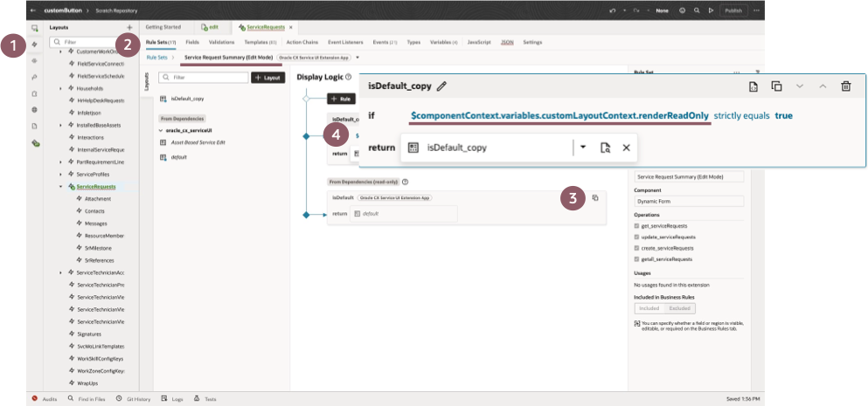Screen dimensions: 868x406
Task: Click help icon beside From Dependencies (read-only)
Action: point(406,182)
